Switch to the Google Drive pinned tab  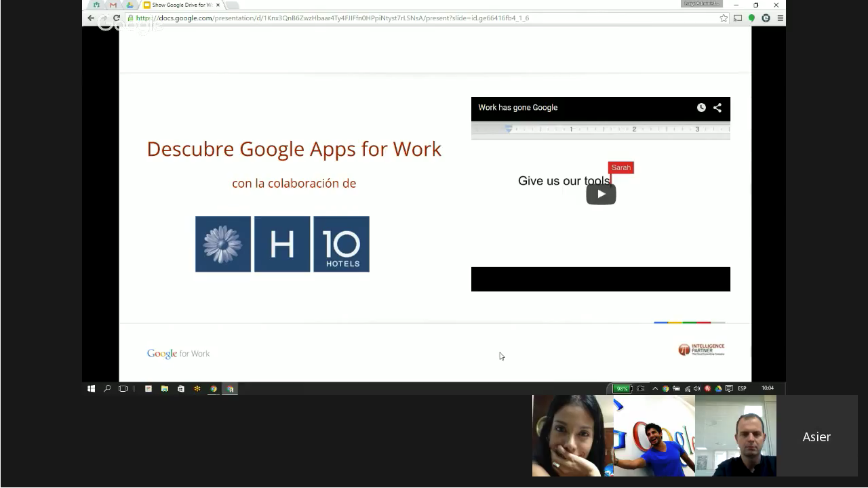[130, 5]
